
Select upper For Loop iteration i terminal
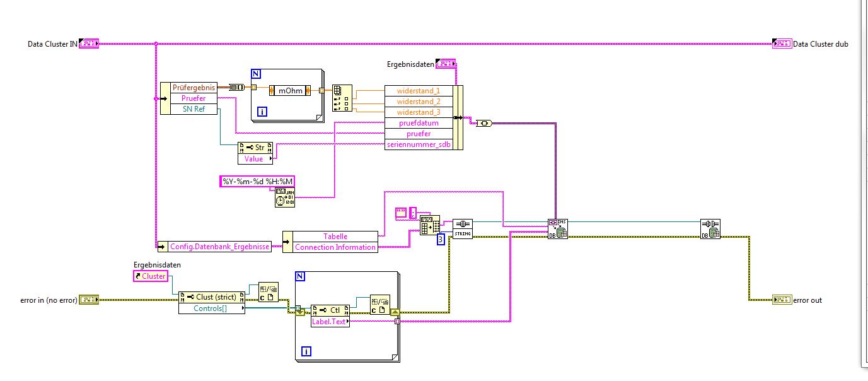263,112
